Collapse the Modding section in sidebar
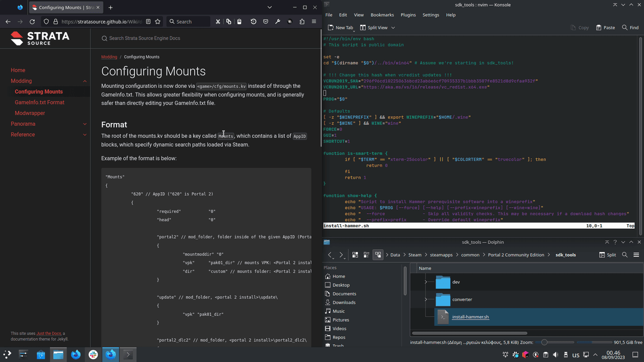 (x=85, y=81)
